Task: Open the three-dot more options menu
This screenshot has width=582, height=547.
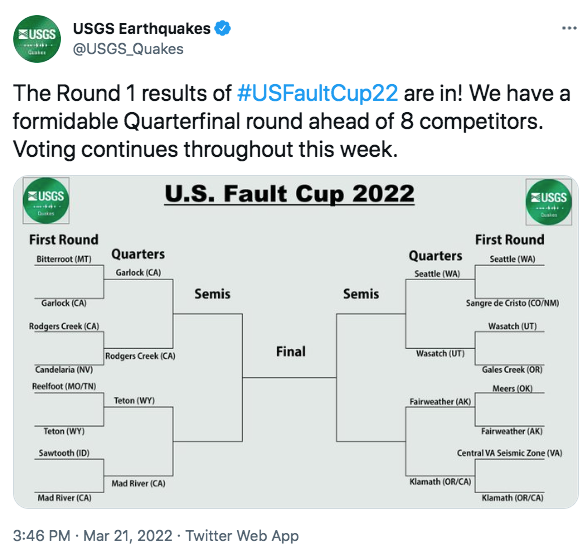Action: tap(569, 28)
